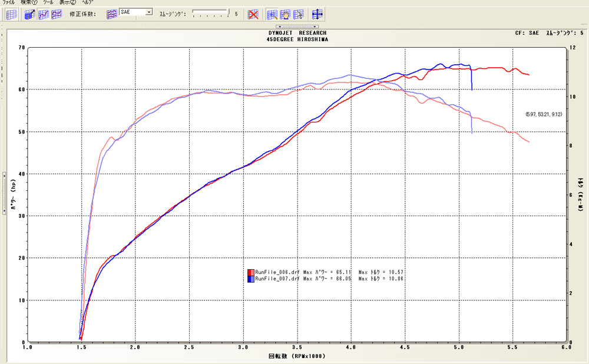Open the SAE correction factor dropdown
Viewport: 589px width, 364px height.
[x=148, y=12]
